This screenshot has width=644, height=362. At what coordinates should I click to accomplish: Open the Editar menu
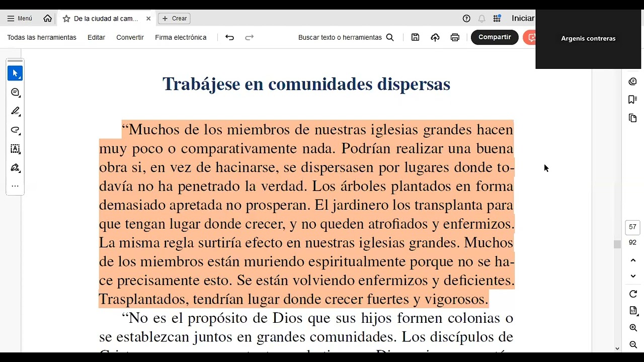coord(96,37)
